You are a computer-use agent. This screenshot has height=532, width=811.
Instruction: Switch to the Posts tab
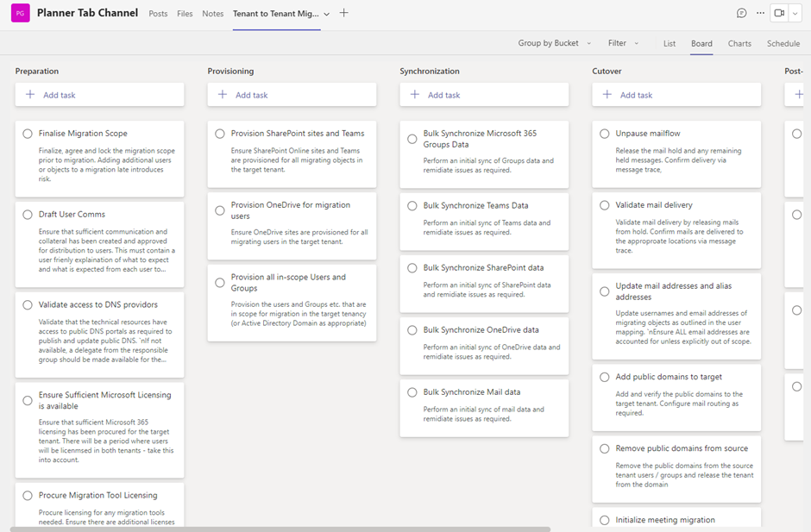pos(158,14)
